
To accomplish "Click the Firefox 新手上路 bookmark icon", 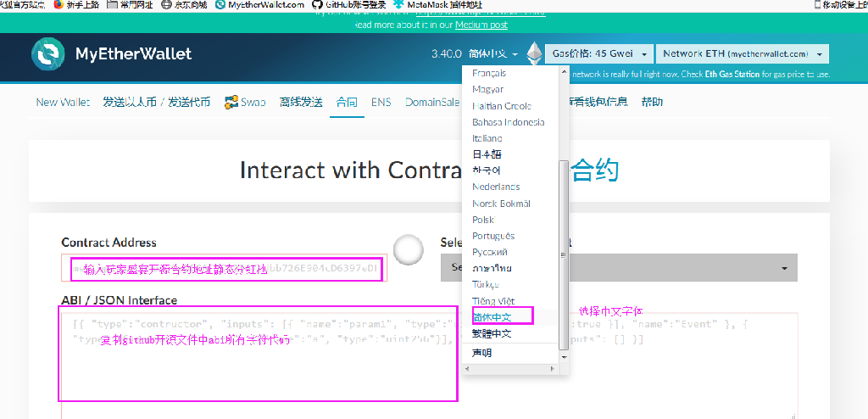I will click(59, 4).
